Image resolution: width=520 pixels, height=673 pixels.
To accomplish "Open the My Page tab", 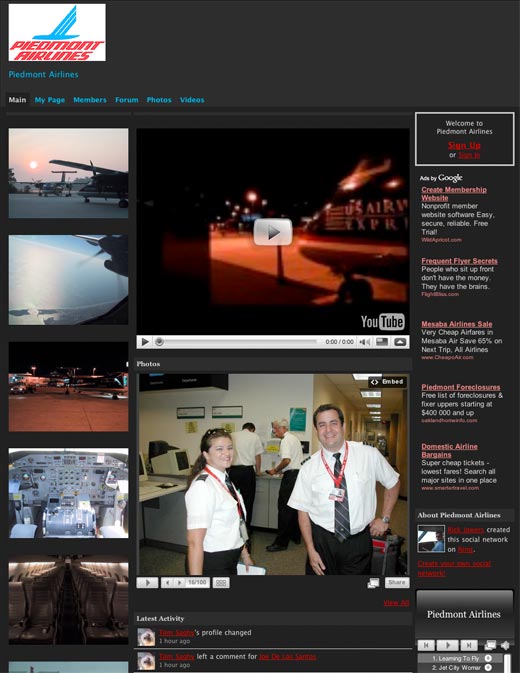I will pos(50,100).
